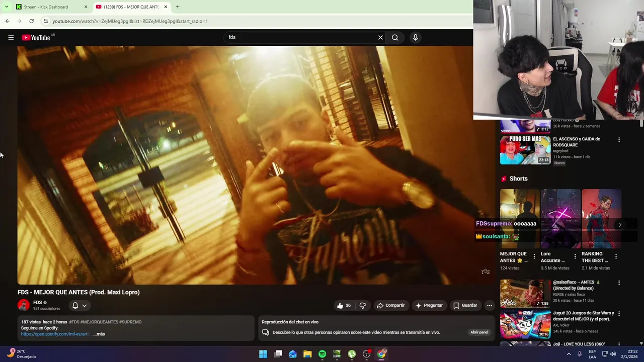Open the ESP LAA language switcher
The image size is (644, 362).
click(592, 354)
